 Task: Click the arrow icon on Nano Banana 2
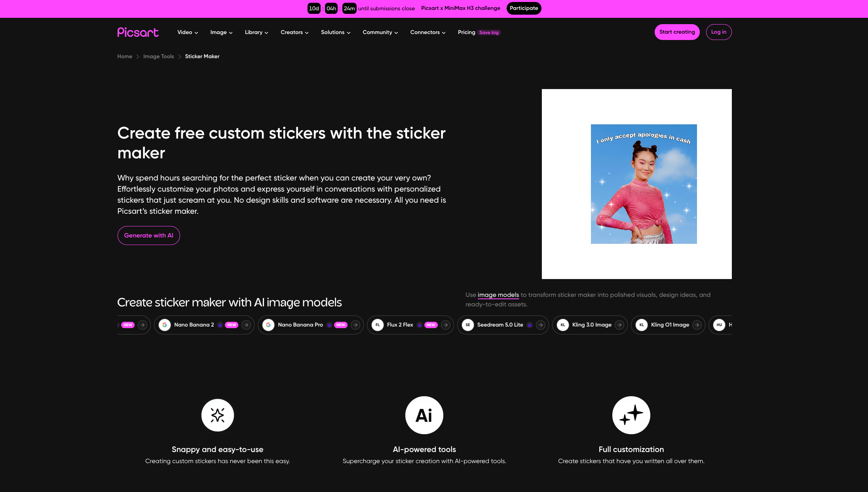[x=246, y=325]
